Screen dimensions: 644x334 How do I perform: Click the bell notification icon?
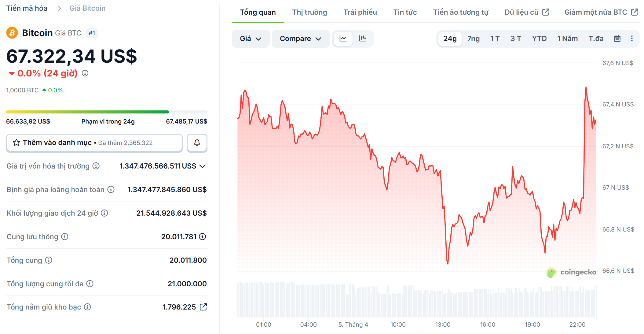point(197,143)
